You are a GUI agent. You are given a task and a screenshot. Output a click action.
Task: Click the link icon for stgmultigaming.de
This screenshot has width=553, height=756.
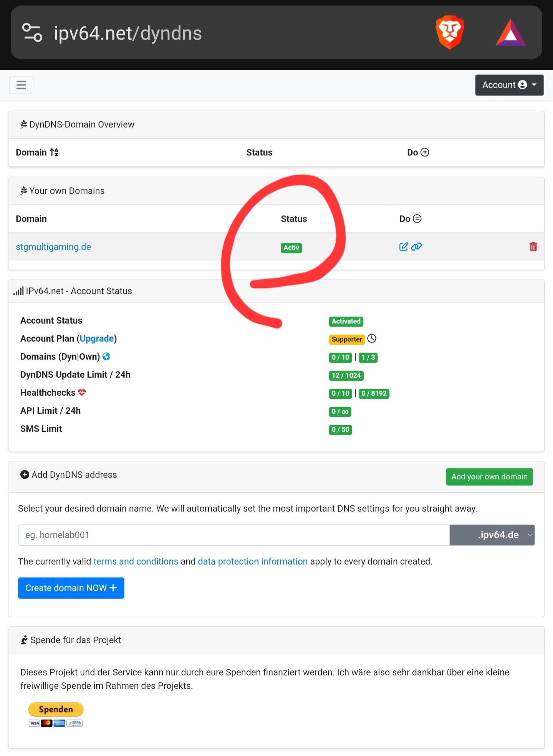[417, 247]
